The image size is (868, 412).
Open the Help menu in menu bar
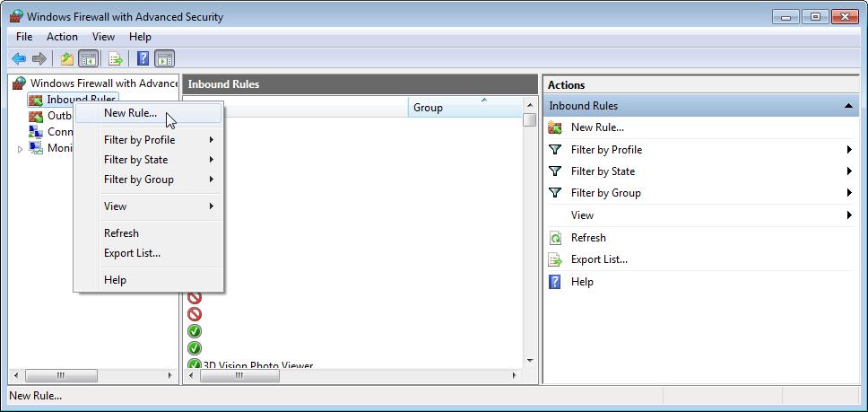pyautogui.click(x=140, y=37)
